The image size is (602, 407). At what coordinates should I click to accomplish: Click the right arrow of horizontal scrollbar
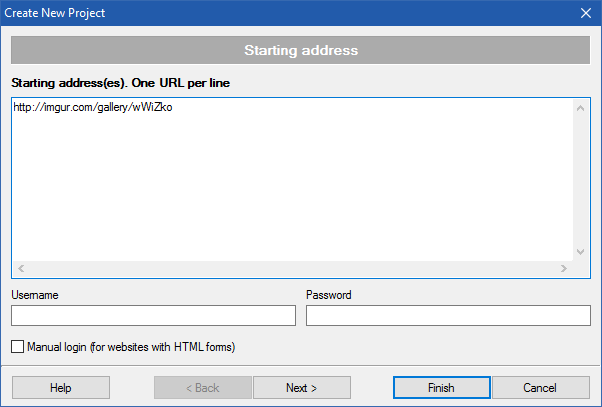tap(564, 268)
